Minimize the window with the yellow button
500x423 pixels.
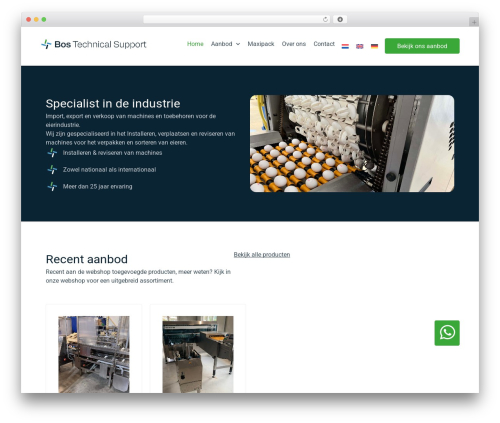click(x=36, y=20)
